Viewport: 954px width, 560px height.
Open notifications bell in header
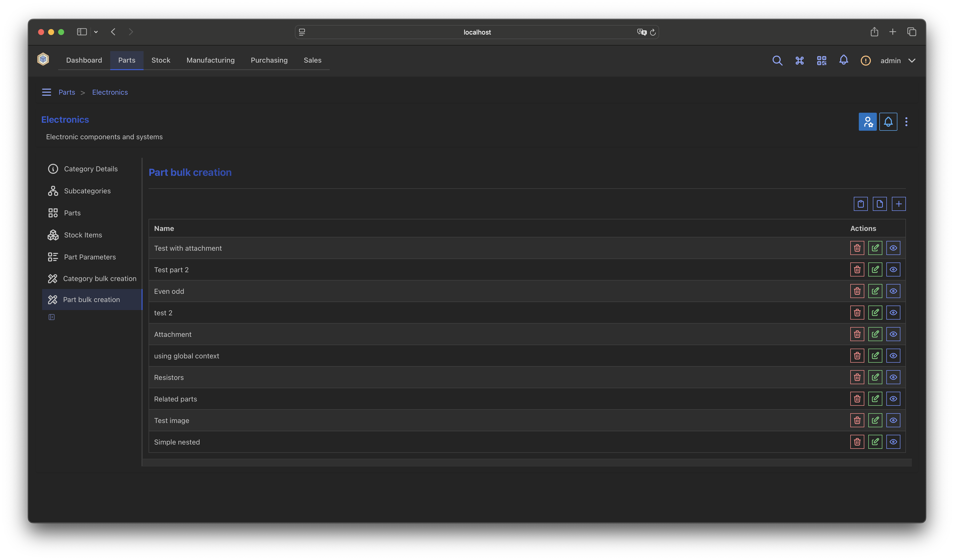tap(844, 60)
